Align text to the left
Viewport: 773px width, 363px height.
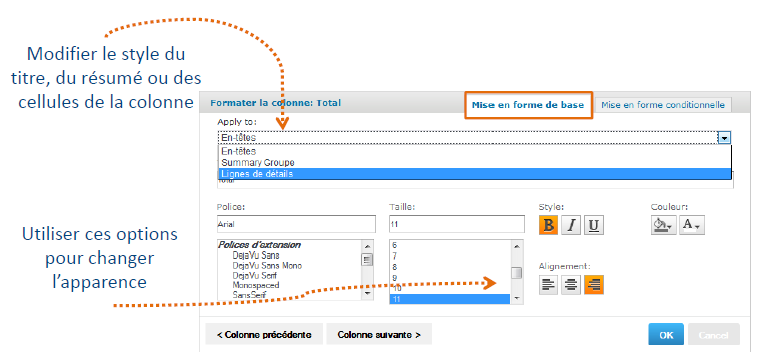[549, 285]
